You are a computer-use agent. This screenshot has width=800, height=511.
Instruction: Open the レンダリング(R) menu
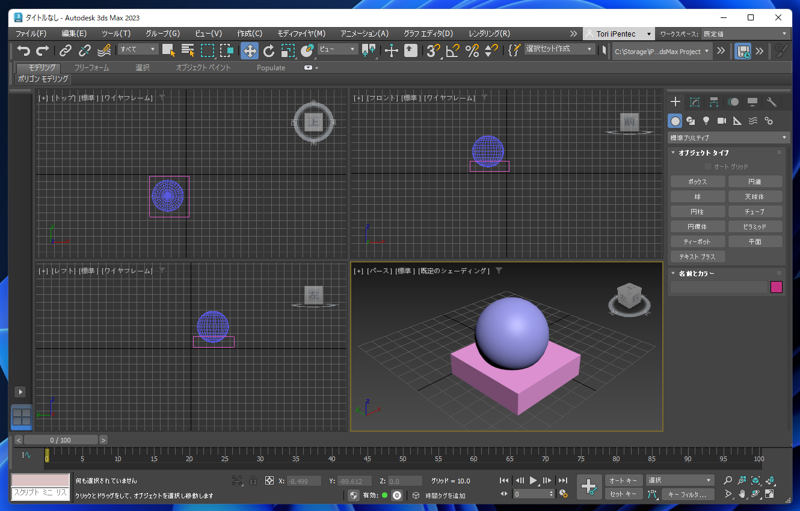tap(489, 34)
